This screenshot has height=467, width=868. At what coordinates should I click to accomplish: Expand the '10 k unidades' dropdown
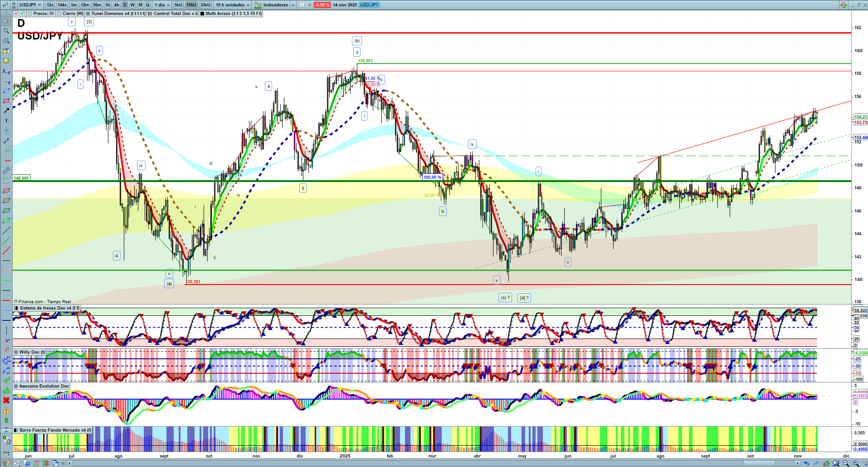[x=233, y=5]
